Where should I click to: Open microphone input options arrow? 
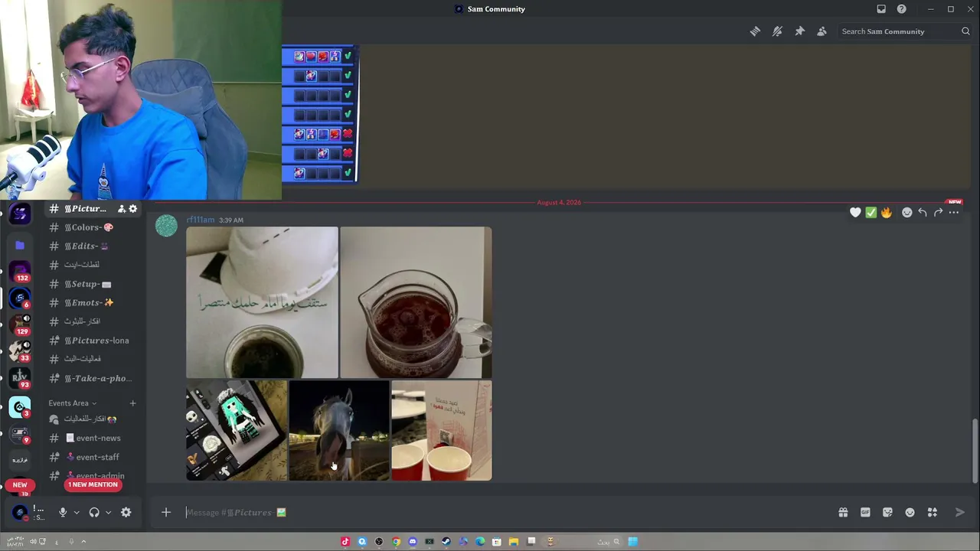[x=76, y=513]
